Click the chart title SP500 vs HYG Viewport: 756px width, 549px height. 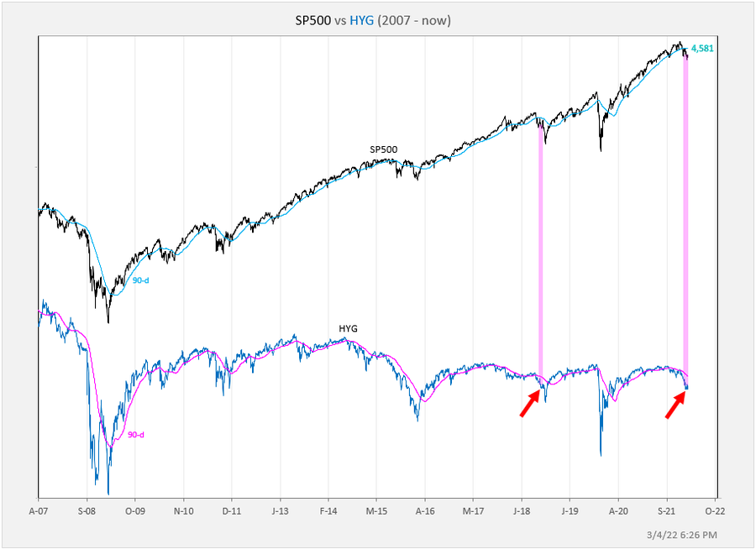click(x=377, y=20)
